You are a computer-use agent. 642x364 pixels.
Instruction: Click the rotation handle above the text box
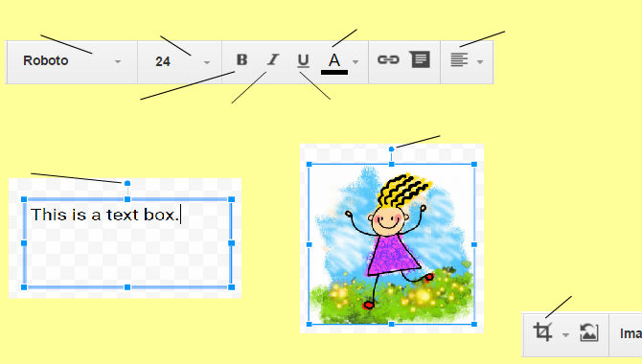[x=127, y=183]
